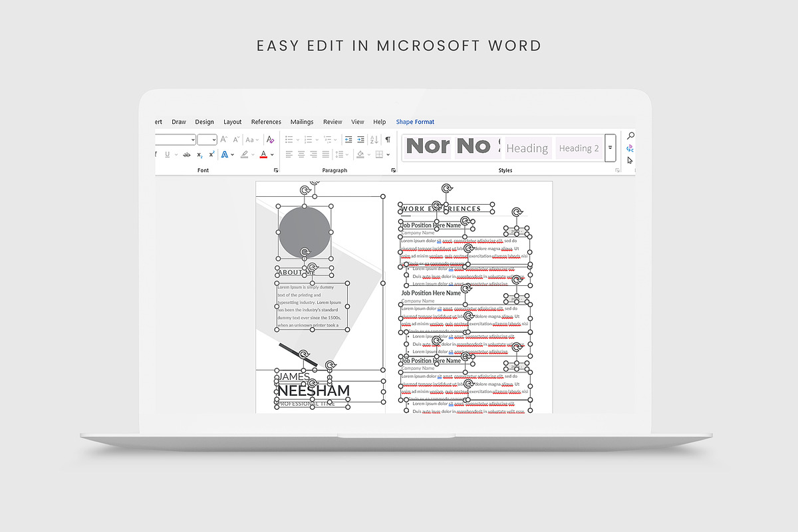798x532 pixels.
Task: Open the Paragraph dialog launcher
Action: pyautogui.click(x=393, y=170)
